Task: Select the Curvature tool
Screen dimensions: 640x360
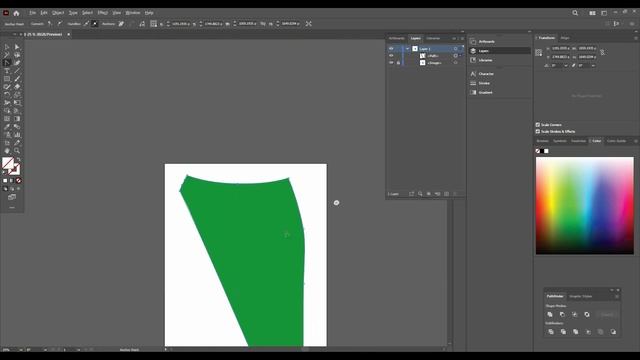Action: coord(17,63)
